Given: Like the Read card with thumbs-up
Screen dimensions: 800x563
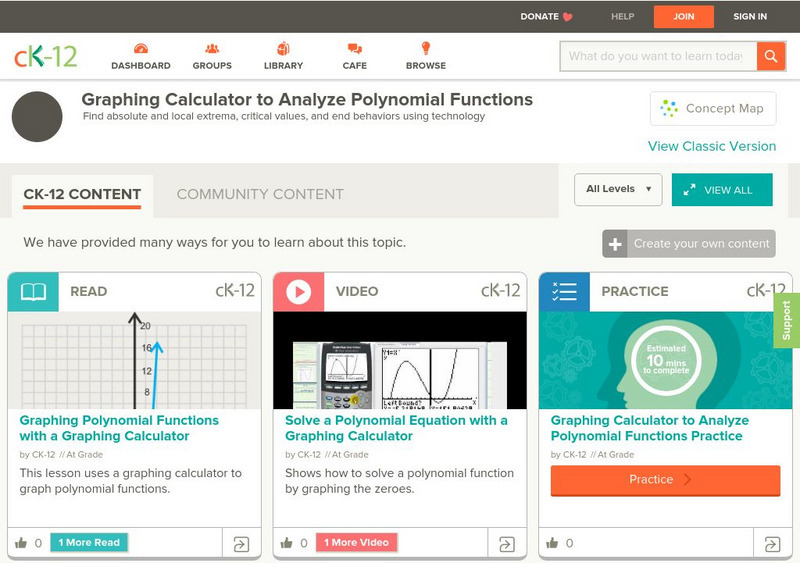Looking at the screenshot, I should [21, 543].
